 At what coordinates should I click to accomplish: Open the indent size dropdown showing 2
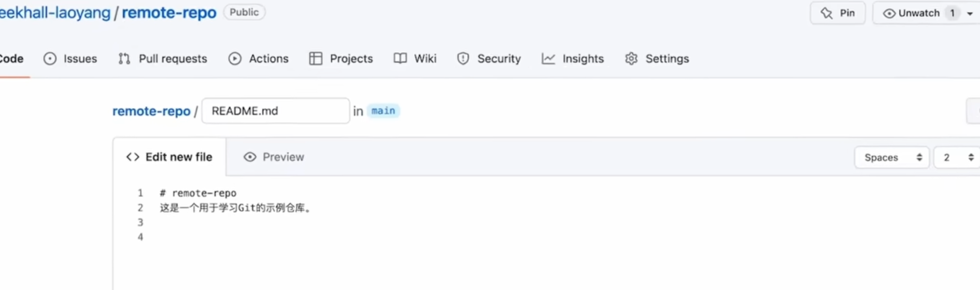pyautogui.click(x=957, y=157)
